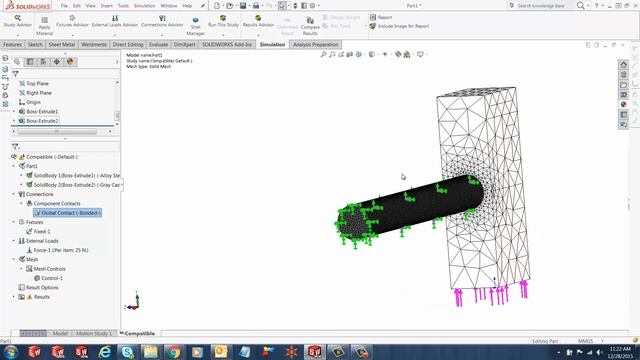640x360 pixels.
Task: Click the Zoom to Area icon
Action: [x=332, y=54]
